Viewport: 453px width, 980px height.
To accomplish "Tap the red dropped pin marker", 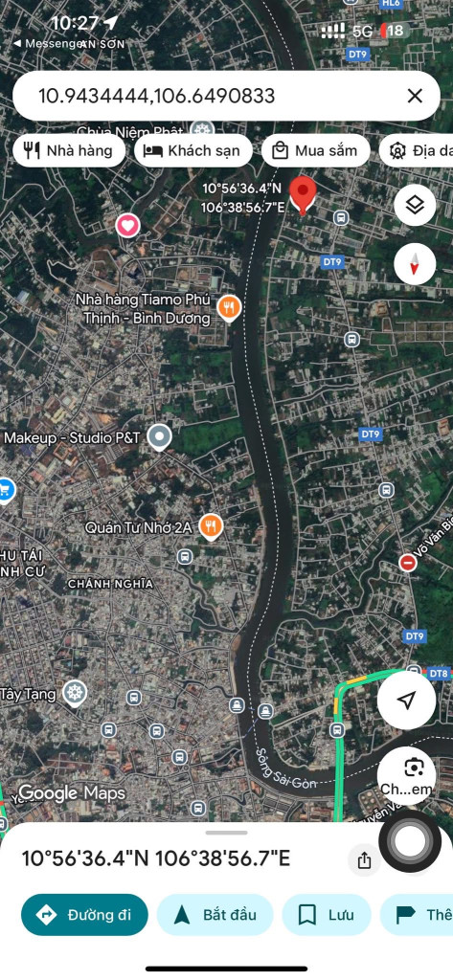I will pos(304,195).
